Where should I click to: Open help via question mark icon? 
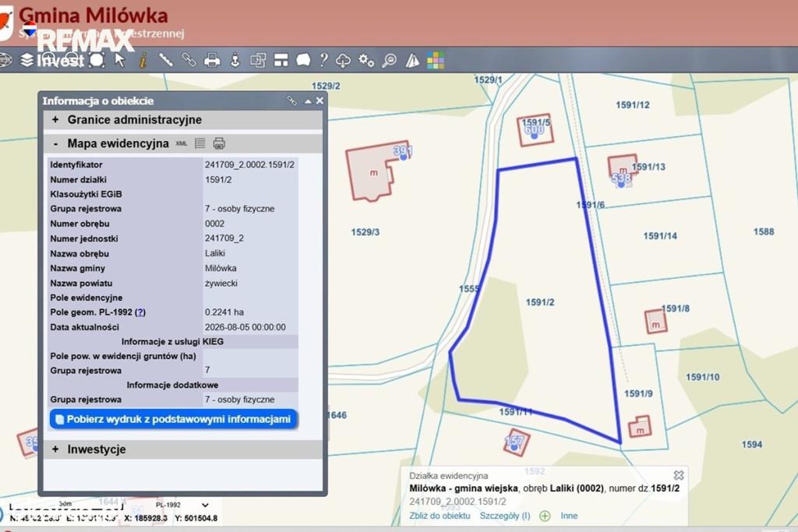[x=323, y=60]
